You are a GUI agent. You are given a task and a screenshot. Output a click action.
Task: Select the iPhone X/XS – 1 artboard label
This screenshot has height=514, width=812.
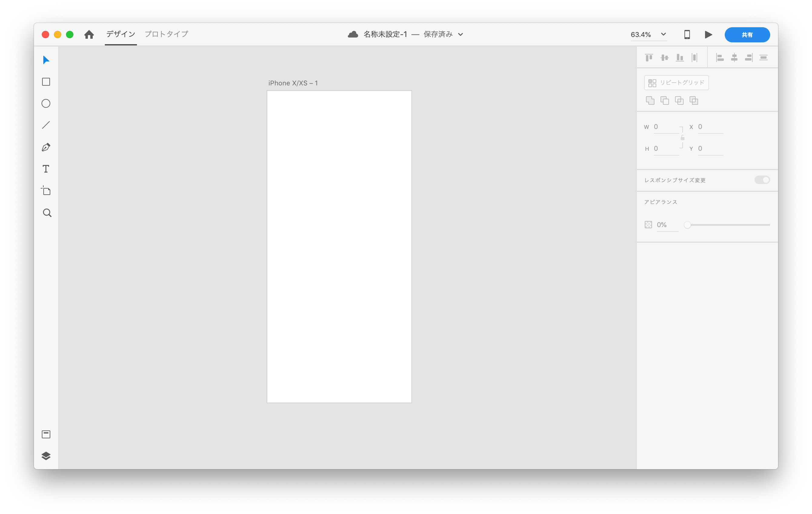tap(293, 83)
